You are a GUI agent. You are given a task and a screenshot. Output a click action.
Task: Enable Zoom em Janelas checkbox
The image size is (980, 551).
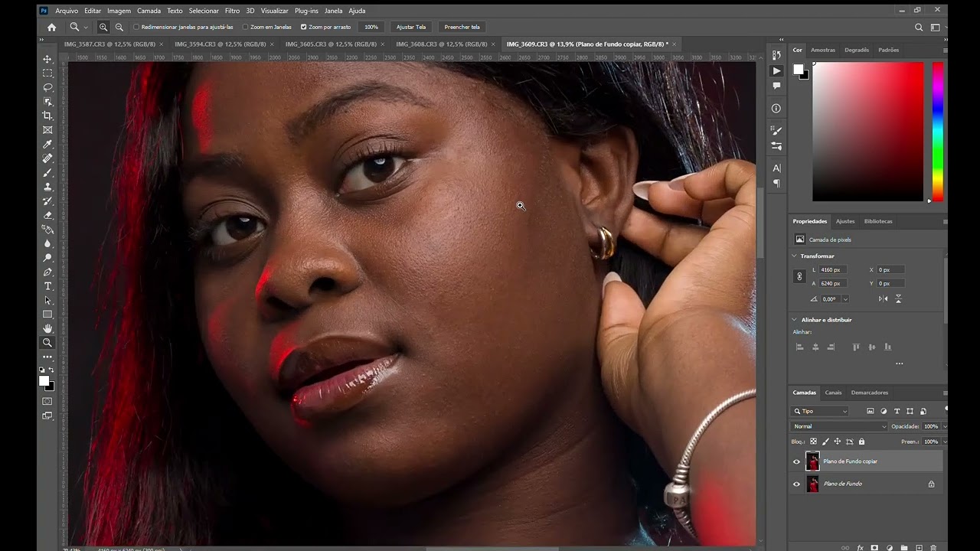coord(245,27)
